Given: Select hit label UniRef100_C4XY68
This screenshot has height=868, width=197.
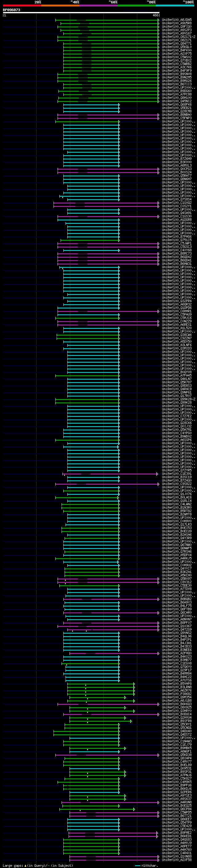Looking at the screenshot, I should [x=177, y=250].
